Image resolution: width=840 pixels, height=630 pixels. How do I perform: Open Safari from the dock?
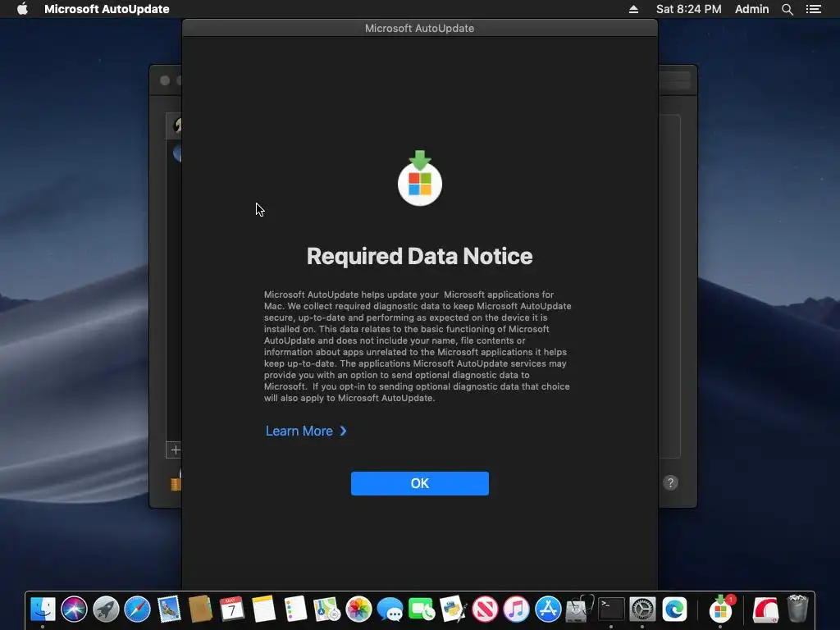(x=137, y=609)
